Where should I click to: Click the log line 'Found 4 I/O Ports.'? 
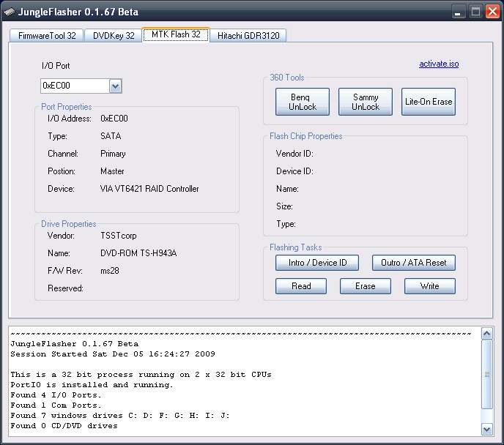56,395
